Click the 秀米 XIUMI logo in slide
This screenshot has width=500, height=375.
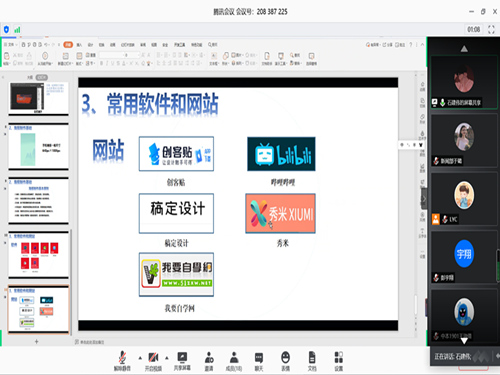coord(280,213)
